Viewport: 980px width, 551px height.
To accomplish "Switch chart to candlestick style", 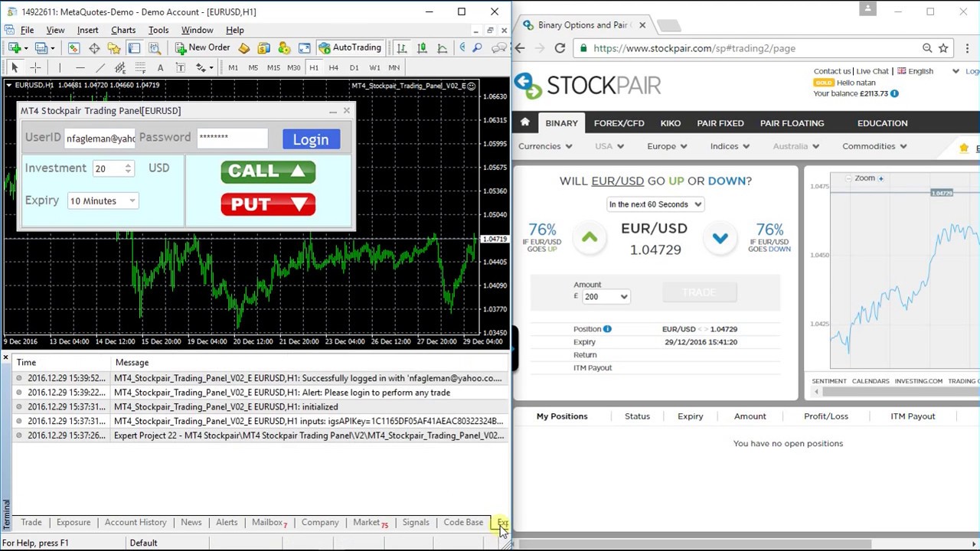I will pyautogui.click(x=422, y=47).
